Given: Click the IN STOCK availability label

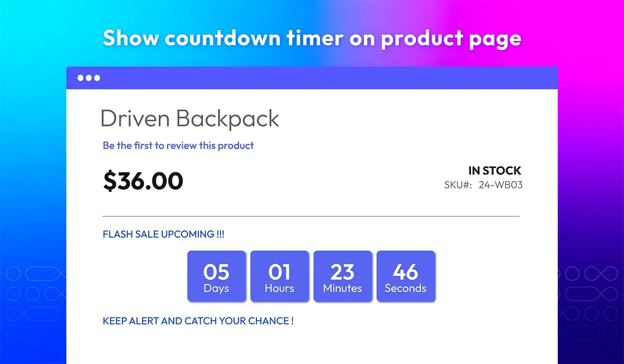Looking at the screenshot, I should [x=495, y=171].
